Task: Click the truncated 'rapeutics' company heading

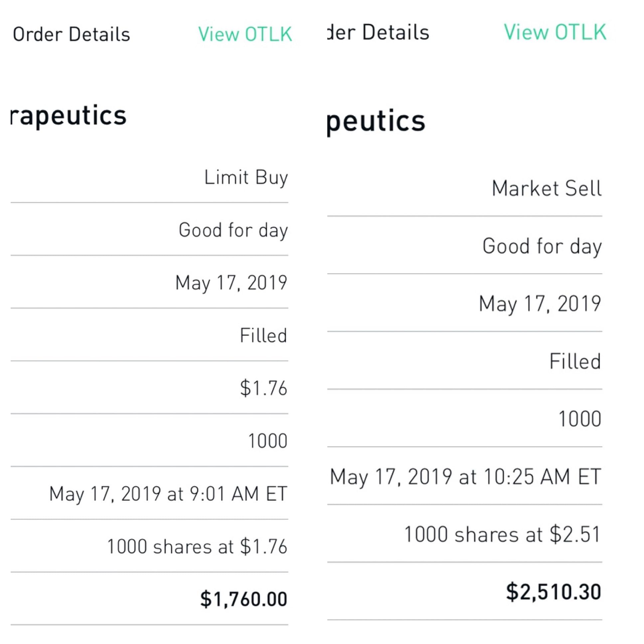Action: click(69, 115)
